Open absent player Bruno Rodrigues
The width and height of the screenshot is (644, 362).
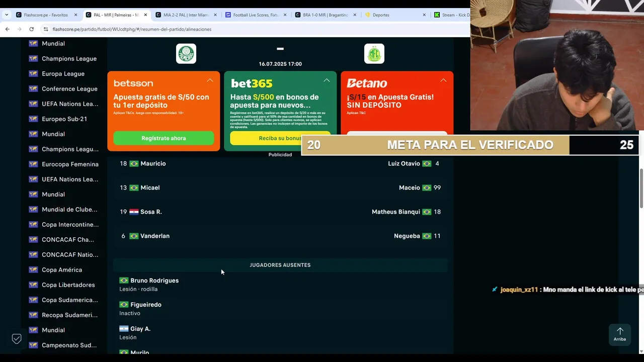[x=154, y=281]
